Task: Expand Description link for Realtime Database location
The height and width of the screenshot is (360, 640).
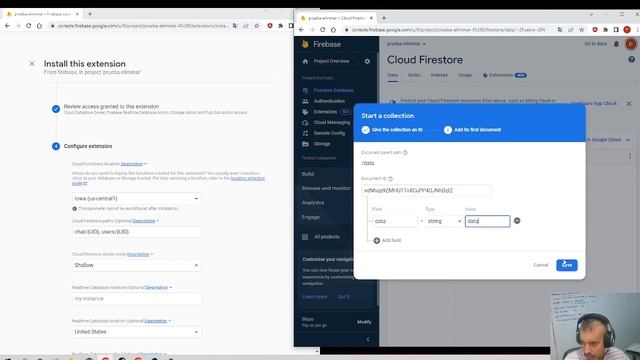Action: tap(156, 321)
